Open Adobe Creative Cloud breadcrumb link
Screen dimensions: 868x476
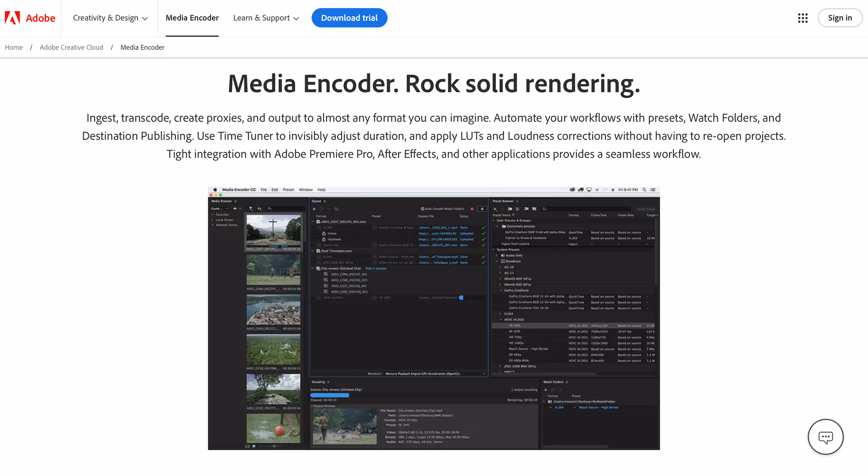(71, 47)
